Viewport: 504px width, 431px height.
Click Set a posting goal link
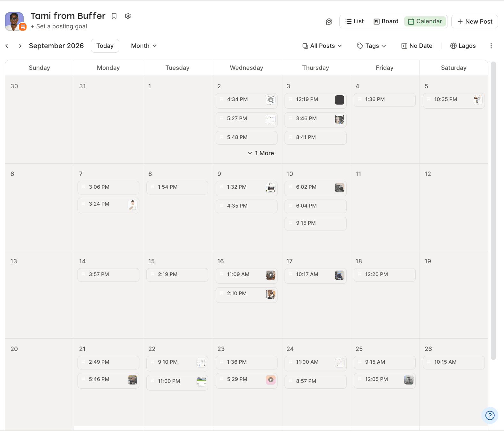(x=59, y=26)
